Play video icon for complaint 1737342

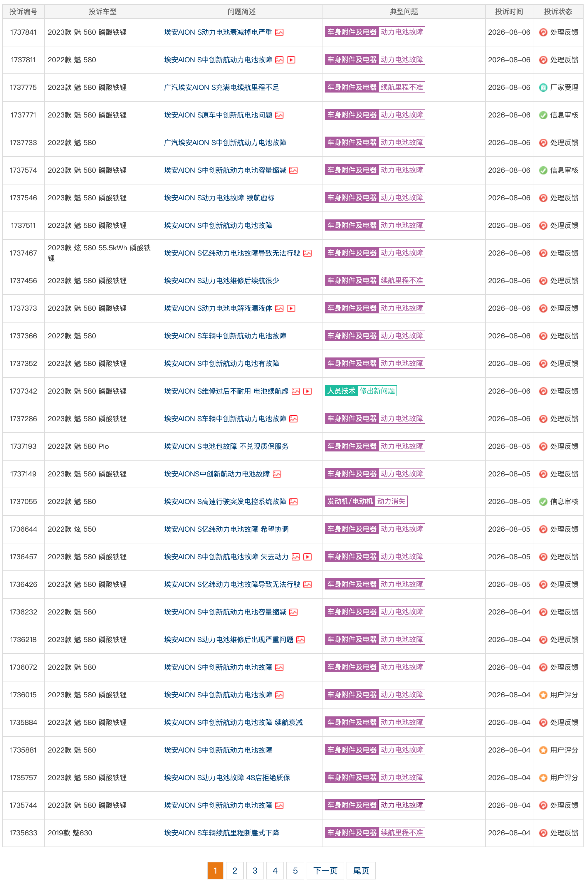pyautogui.click(x=308, y=391)
